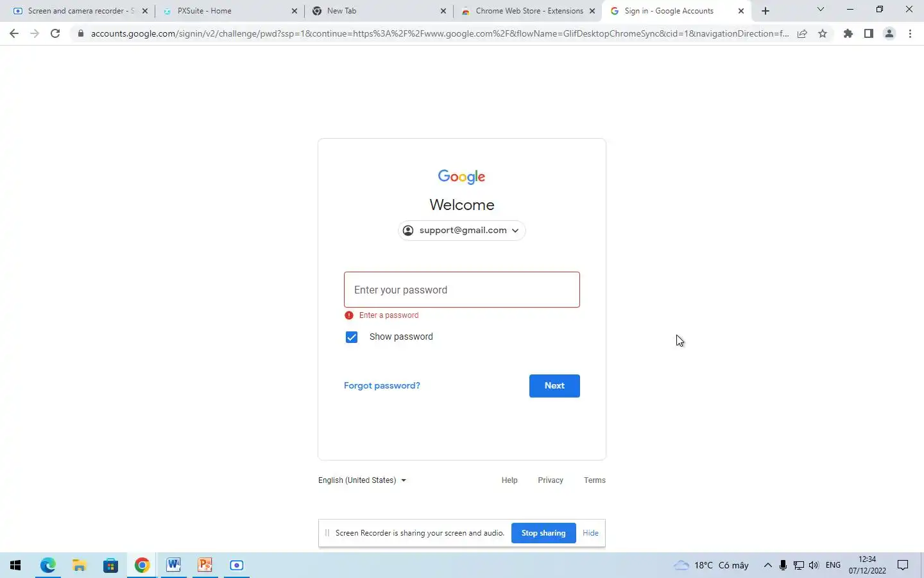Viewport: 924px width, 578px height.
Task: Open the volume control speaker icon
Action: 814,565
